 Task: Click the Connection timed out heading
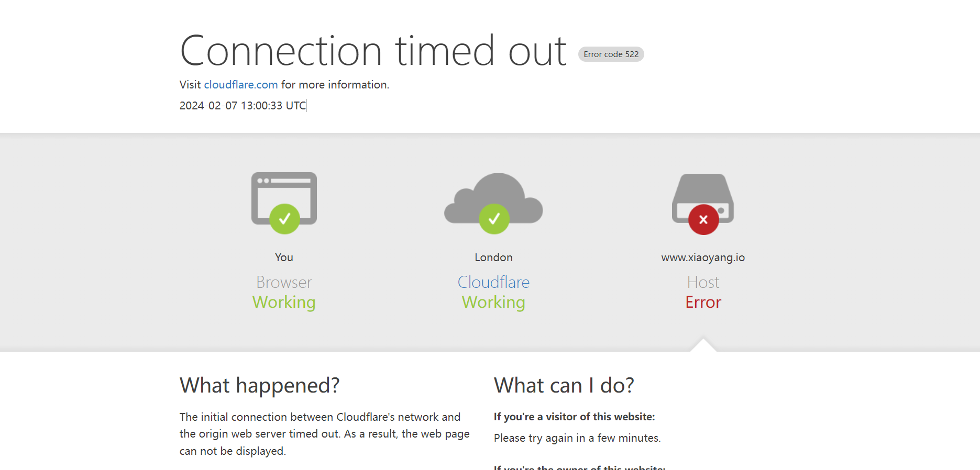point(373,51)
